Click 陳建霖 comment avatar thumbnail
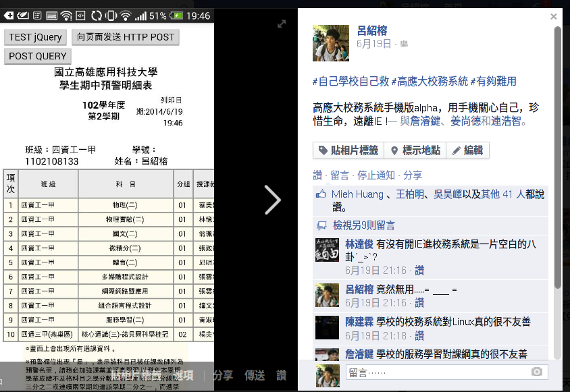This screenshot has width=570, height=392. (x=327, y=328)
